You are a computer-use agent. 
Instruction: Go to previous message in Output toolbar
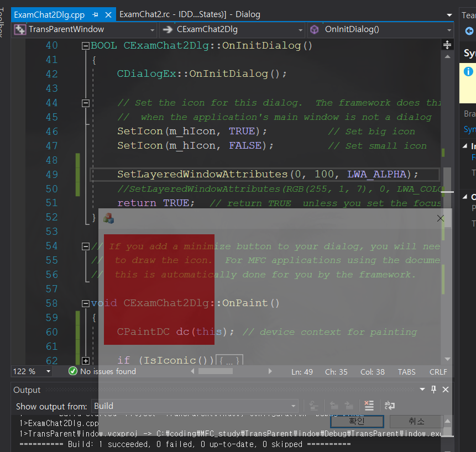(x=334, y=406)
